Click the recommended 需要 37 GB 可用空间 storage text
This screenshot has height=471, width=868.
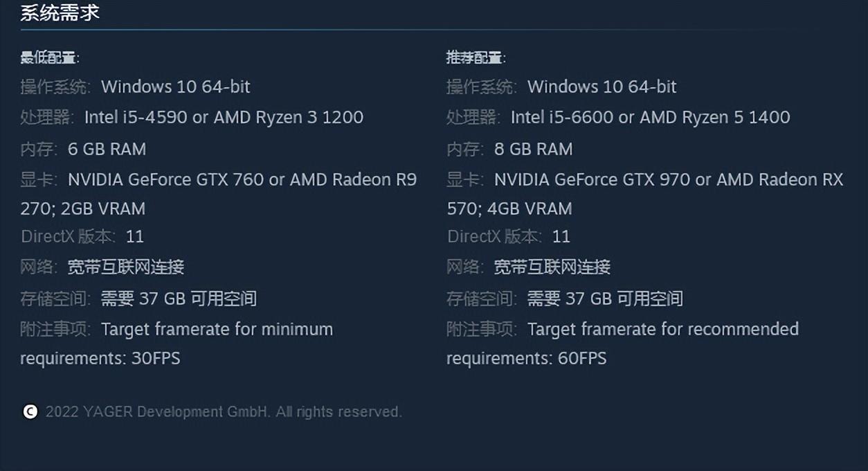(605, 299)
